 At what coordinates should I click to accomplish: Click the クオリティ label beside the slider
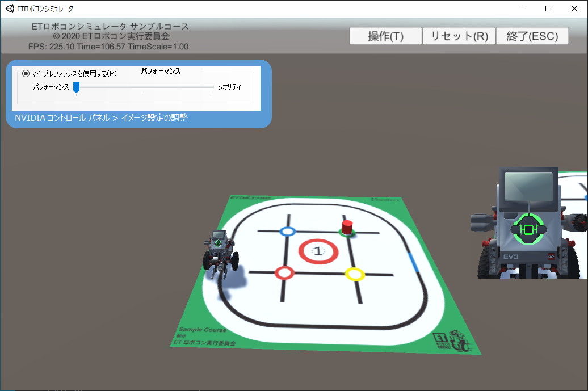point(229,87)
